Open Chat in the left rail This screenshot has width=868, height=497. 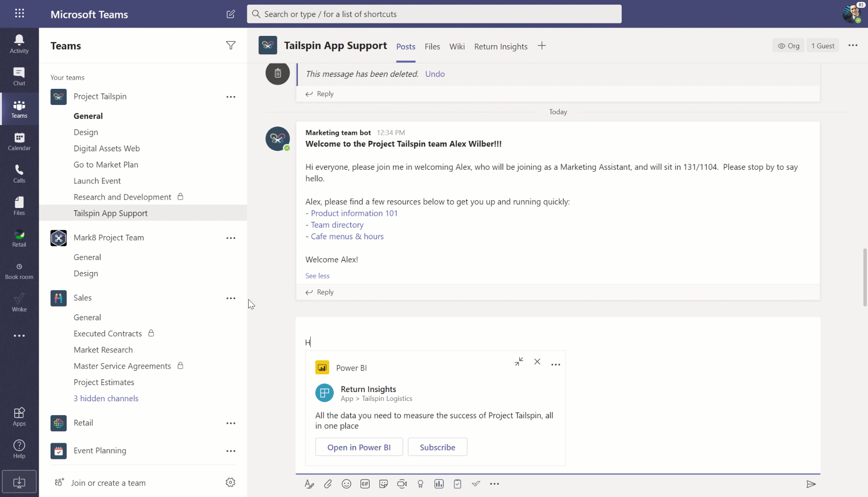click(x=19, y=76)
